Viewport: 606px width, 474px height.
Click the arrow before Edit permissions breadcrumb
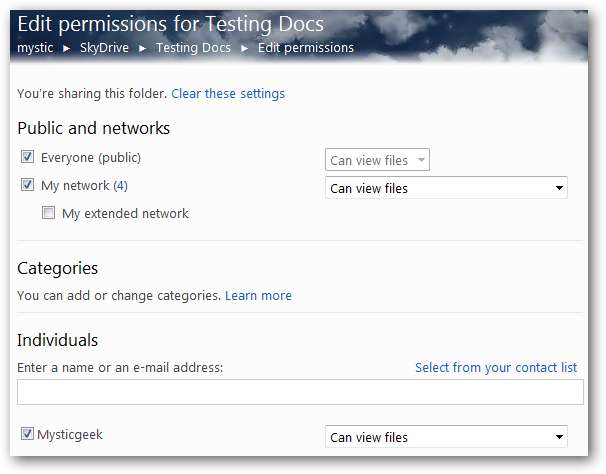tap(245, 48)
